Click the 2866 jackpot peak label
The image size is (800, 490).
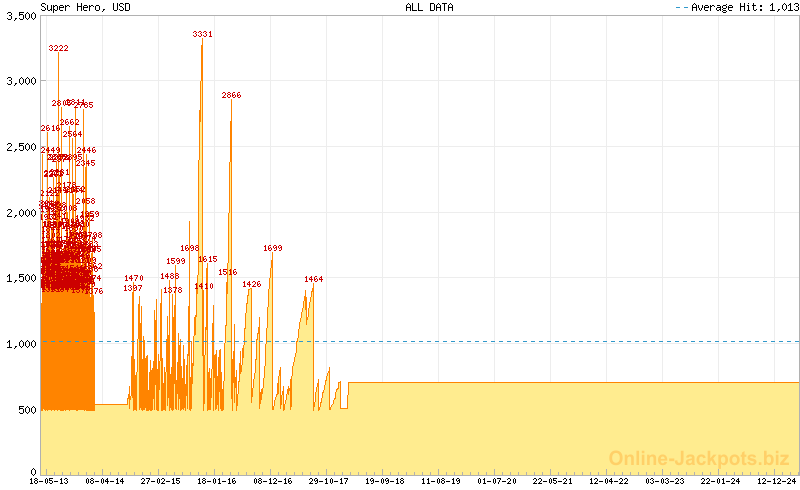click(x=231, y=95)
